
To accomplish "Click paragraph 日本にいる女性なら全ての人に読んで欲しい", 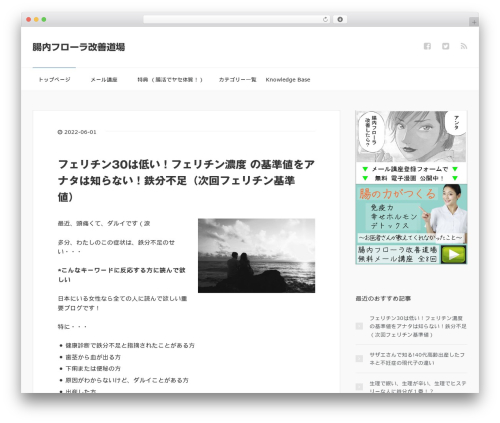I will [x=122, y=303].
